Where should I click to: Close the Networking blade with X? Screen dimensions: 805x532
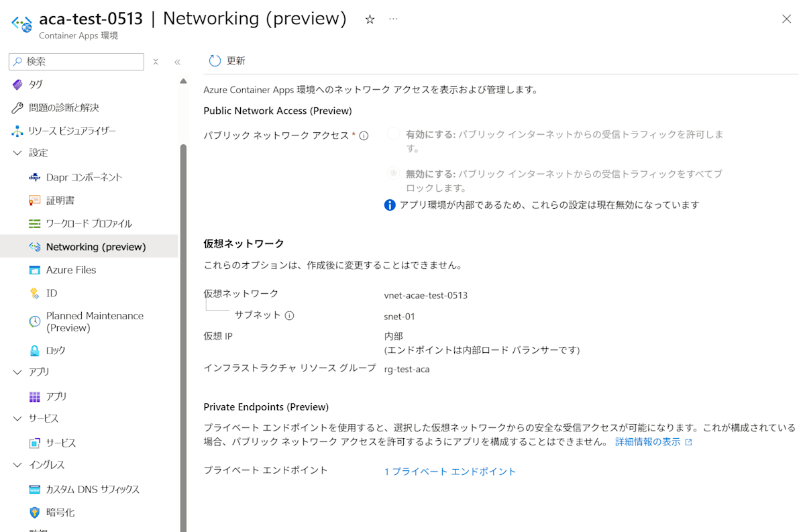pos(786,19)
